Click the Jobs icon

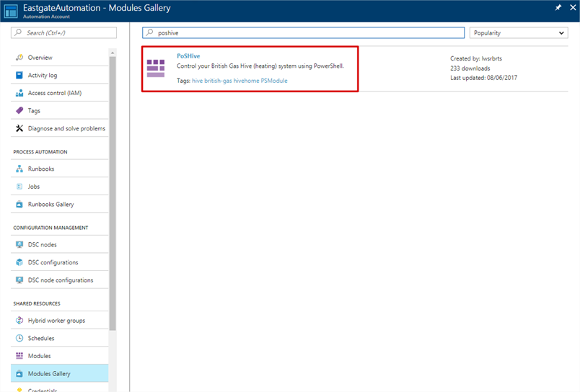pos(19,187)
